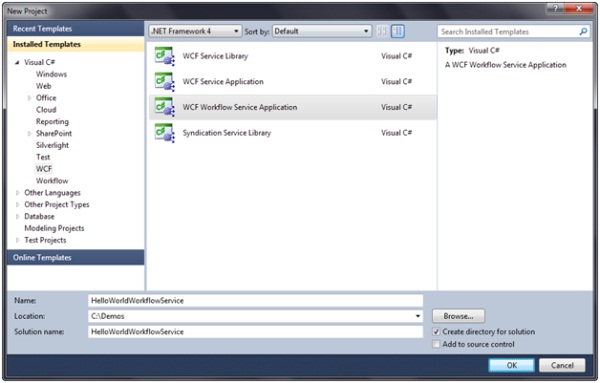The image size is (600, 383).
Task: Switch to medium icons view
Action: pos(398,31)
